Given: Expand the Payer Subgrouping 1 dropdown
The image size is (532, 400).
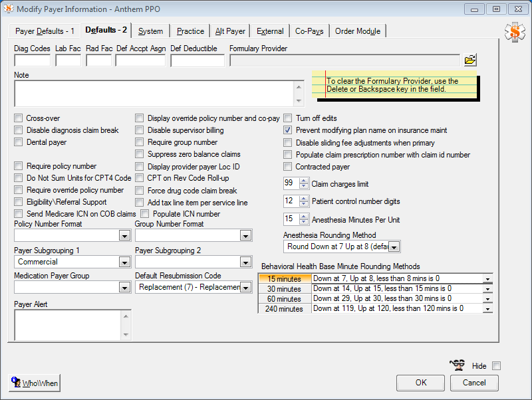Looking at the screenshot, I should [124, 262].
